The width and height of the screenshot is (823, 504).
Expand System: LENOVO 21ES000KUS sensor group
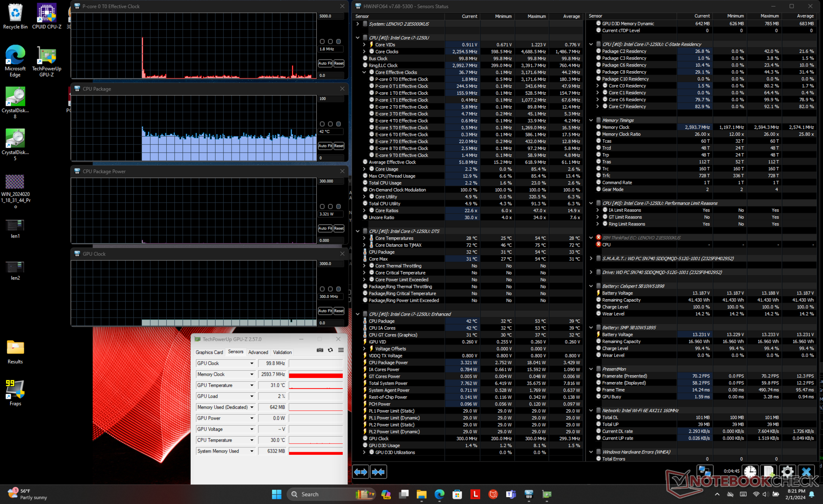[358, 24]
